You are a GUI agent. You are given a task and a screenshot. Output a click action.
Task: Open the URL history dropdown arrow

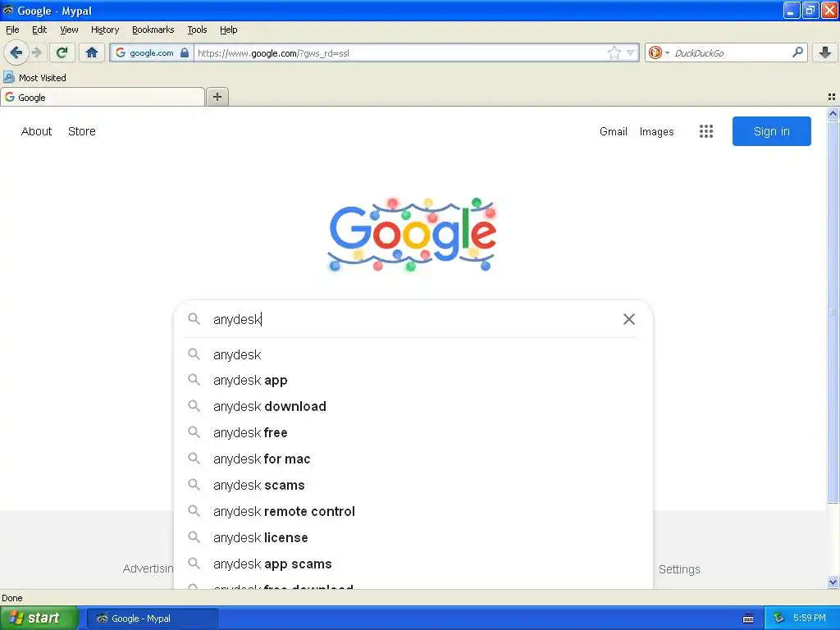pos(631,52)
